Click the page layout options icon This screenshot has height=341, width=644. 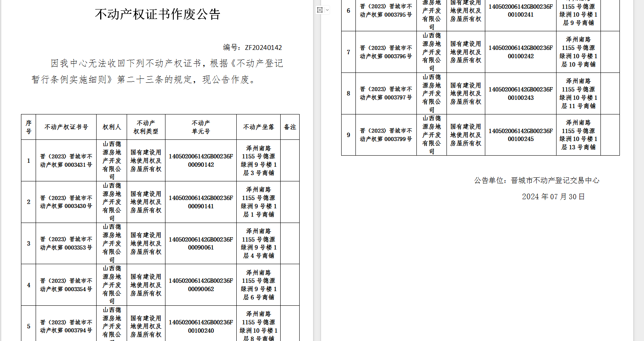[320, 10]
